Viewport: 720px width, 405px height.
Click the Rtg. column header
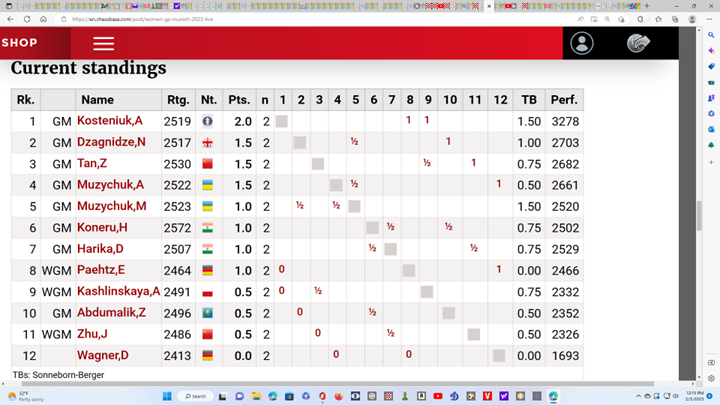click(176, 100)
